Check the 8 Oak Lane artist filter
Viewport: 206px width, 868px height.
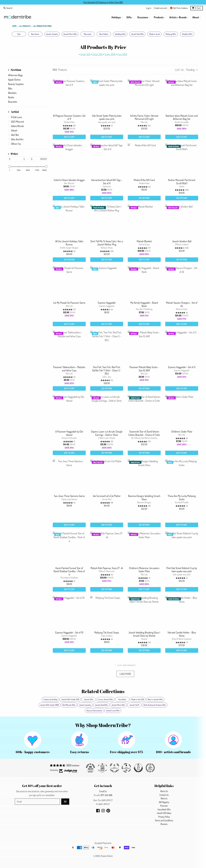click(x=9, y=117)
